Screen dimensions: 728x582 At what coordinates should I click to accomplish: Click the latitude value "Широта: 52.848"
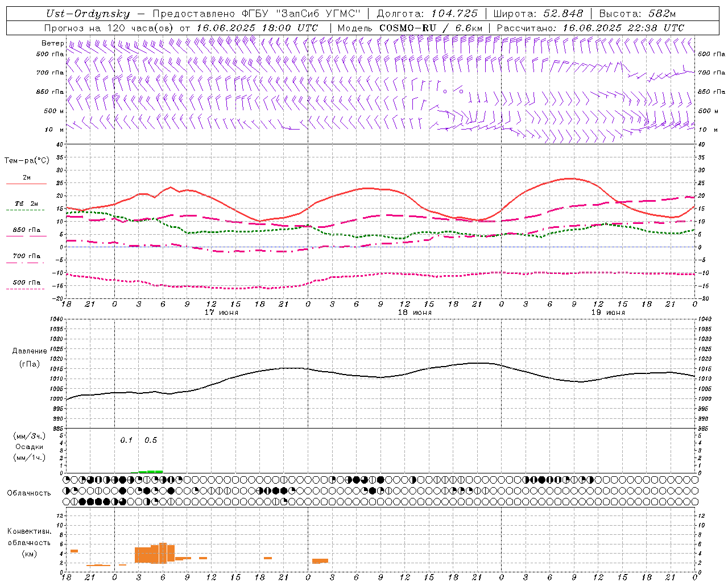click(x=539, y=14)
